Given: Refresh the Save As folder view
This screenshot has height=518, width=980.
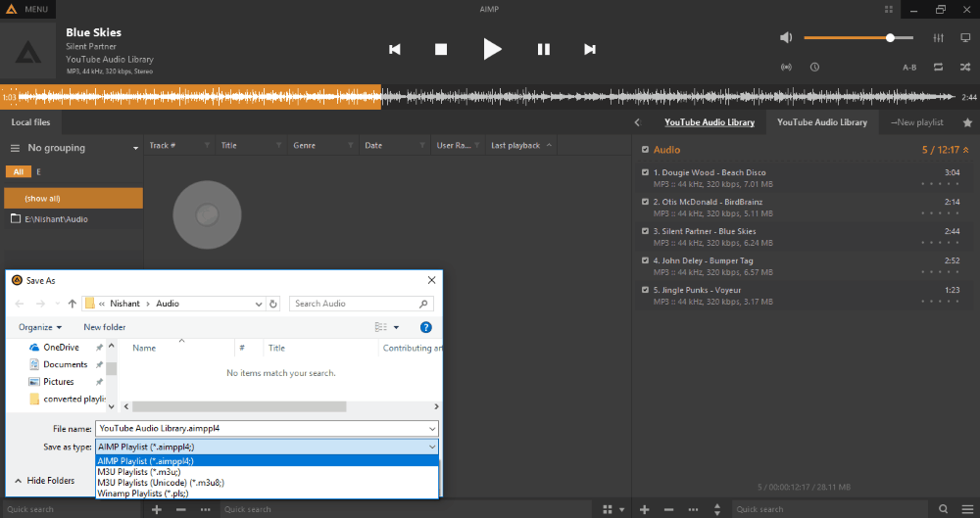Looking at the screenshot, I should [273, 304].
